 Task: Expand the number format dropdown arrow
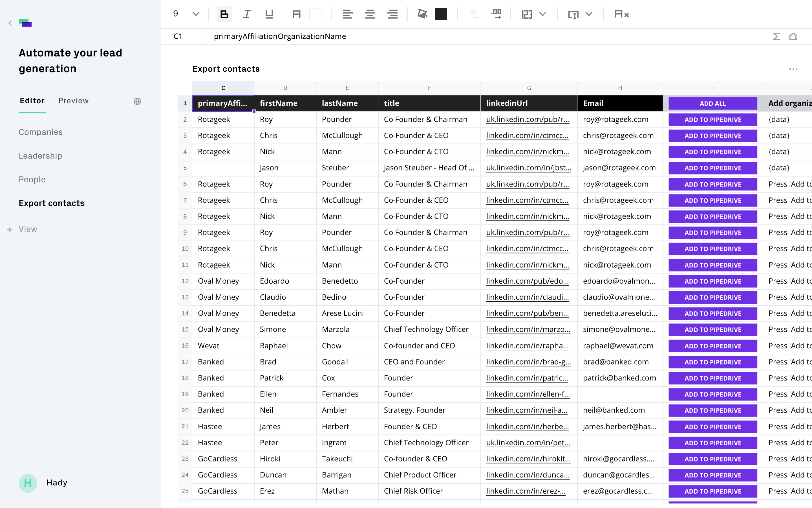tap(543, 14)
